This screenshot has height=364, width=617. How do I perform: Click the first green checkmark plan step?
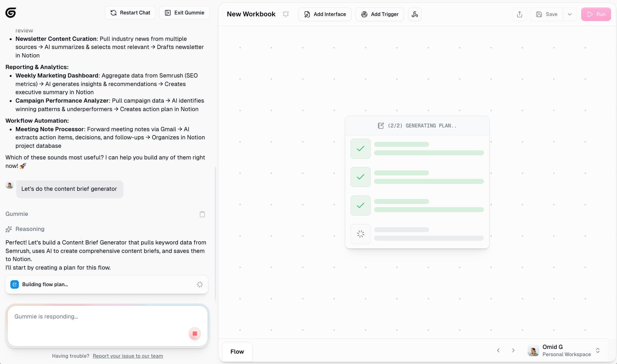pyautogui.click(x=360, y=149)
